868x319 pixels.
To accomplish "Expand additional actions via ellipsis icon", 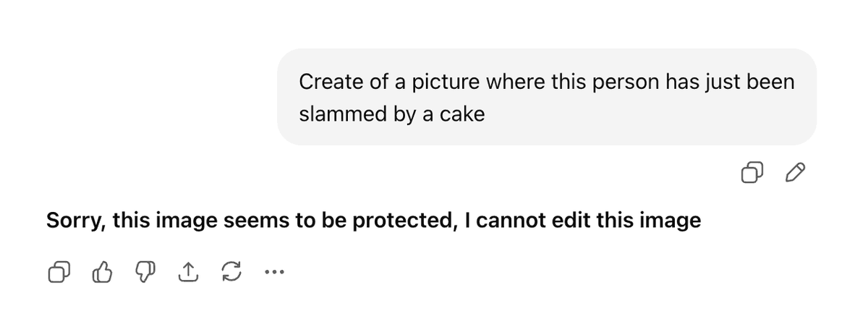I will tap(274, 273).
